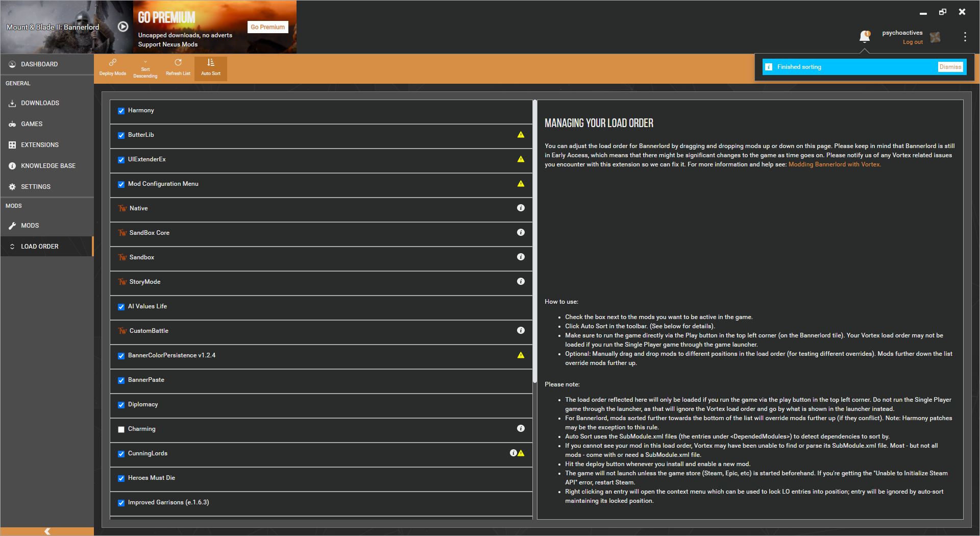Image resolution: width=980 pixels, height=536 pixels.
Task: Click the TaleWorlds logo beside CustomBattle
Action: coord(122,331)
